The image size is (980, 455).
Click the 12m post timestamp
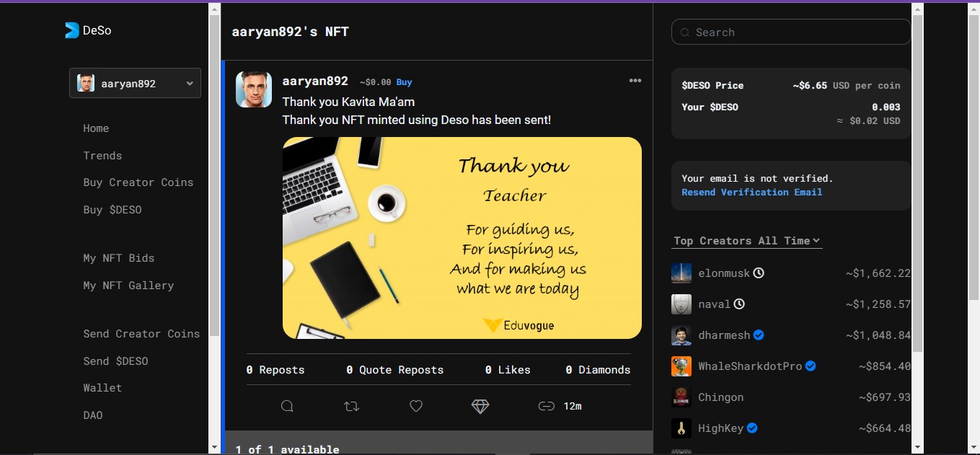573,406
